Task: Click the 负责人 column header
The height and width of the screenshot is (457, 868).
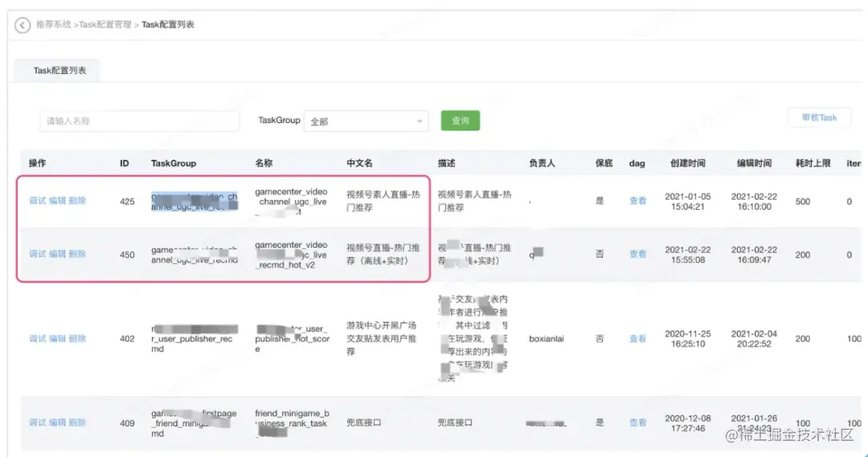Action: pos(542,163)
